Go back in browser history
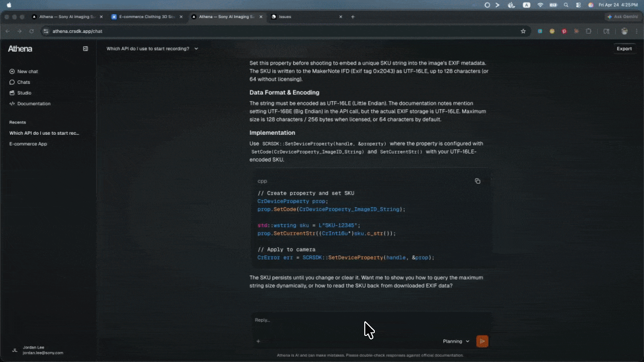This screenshot has width=644, height=362. pyautogui.click(x=8, y=31)
